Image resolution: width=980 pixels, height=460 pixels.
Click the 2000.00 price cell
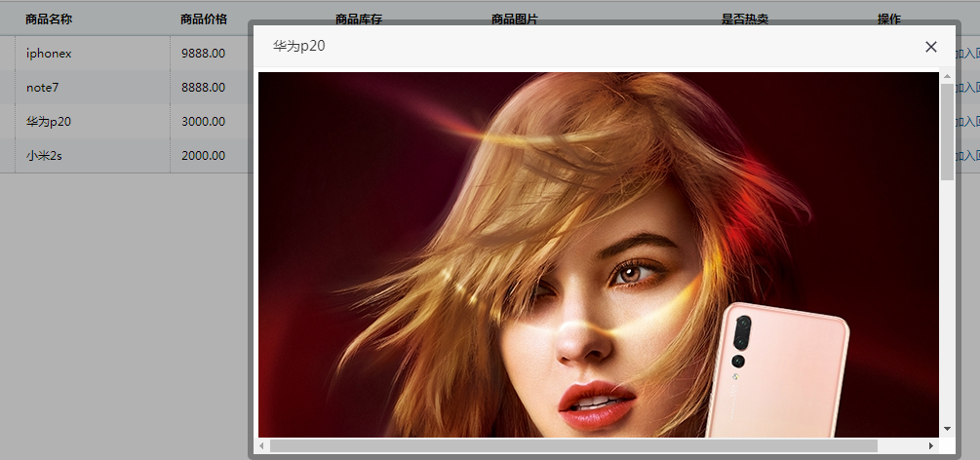(203, 155)
